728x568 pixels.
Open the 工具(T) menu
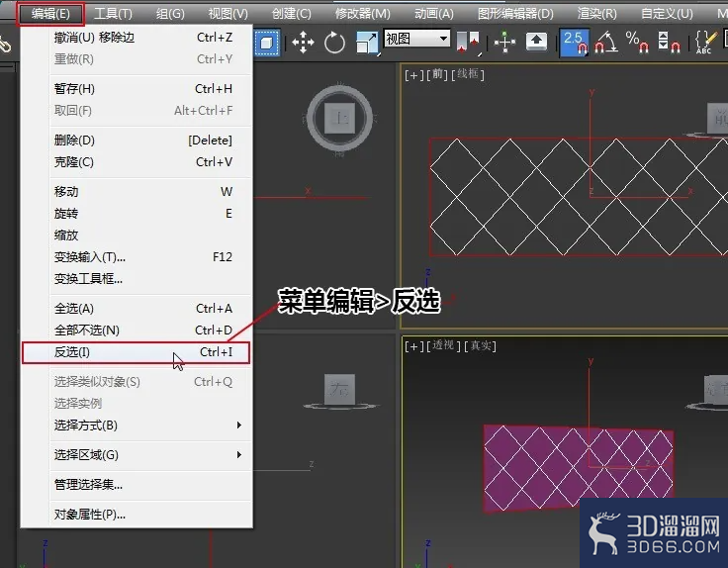click(x=113, y=14)
